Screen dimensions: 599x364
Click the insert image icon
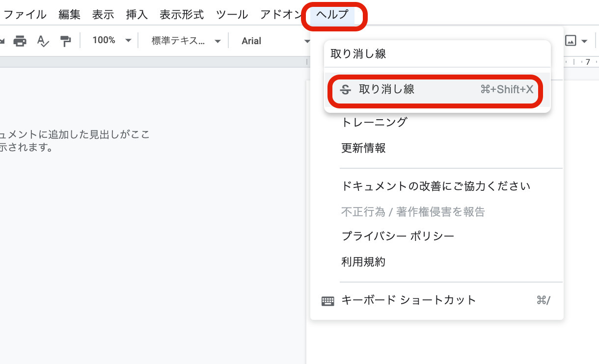point(571,41)
